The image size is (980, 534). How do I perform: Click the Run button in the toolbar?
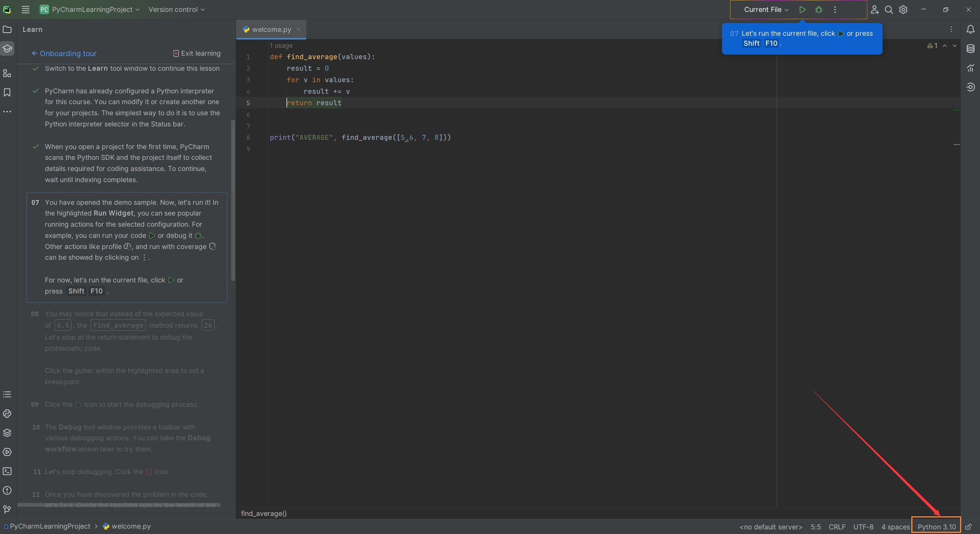click(x=803, y=9)
